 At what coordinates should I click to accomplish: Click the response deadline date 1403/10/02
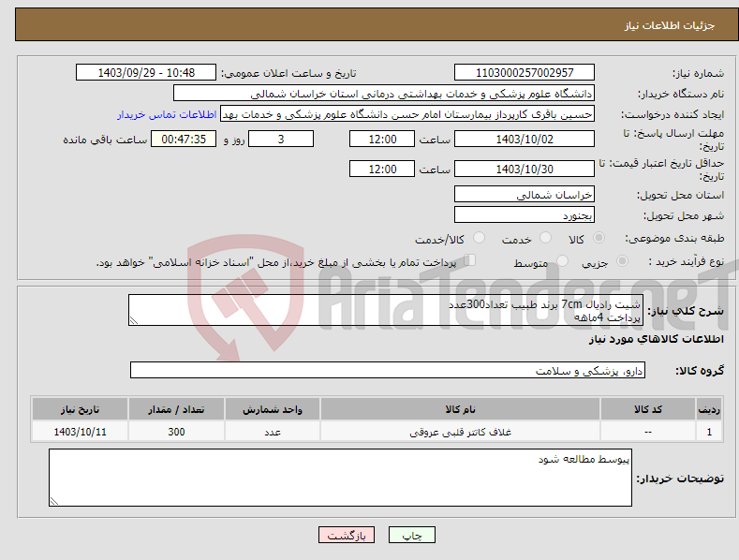click(x=525, y=139)
